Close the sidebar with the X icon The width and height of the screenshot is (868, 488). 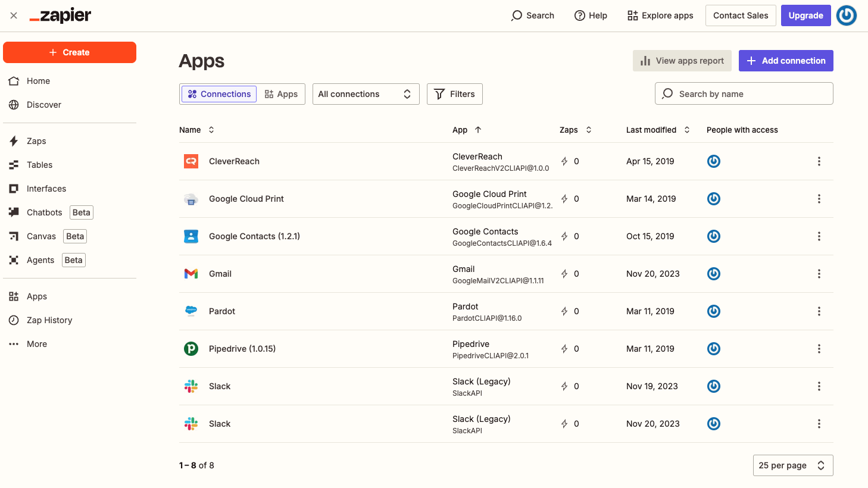pyautogui.click(x=14, y=15)
